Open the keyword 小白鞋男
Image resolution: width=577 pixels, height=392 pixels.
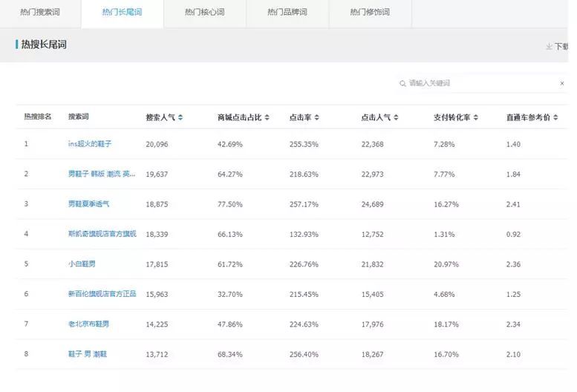[82, 264]
